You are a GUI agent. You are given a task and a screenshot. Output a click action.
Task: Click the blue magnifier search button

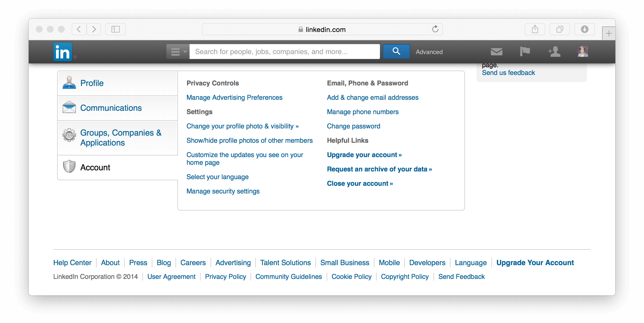click(396, 51)
